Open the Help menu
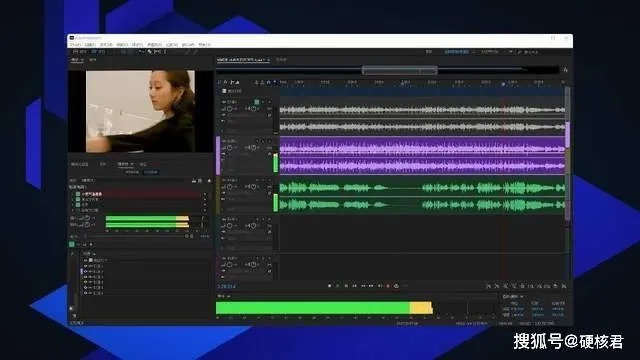640x360 pixels. (x=204, y=44)
